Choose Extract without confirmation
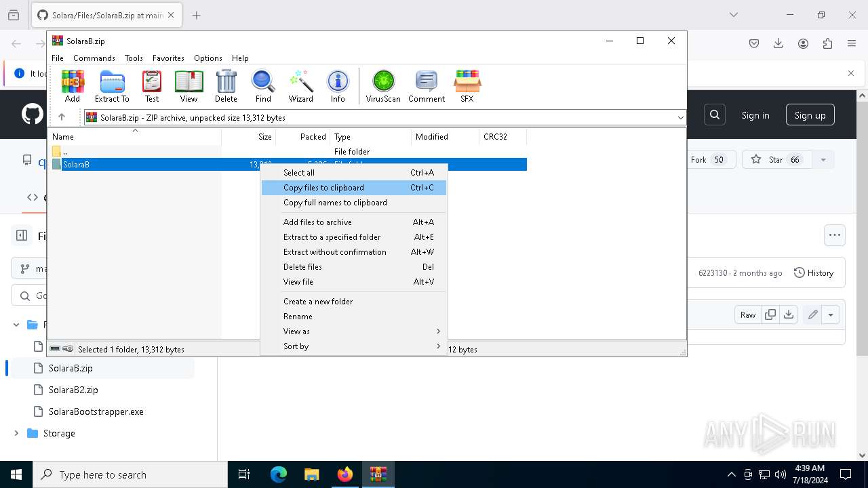This screenshot has height=488, width=868. point(354,252)
